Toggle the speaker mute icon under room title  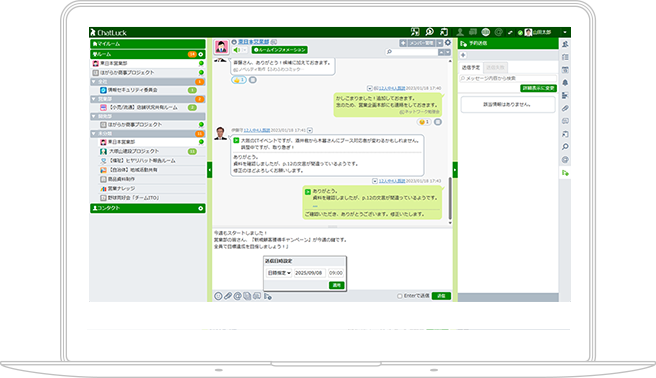(x=237, y=50)
